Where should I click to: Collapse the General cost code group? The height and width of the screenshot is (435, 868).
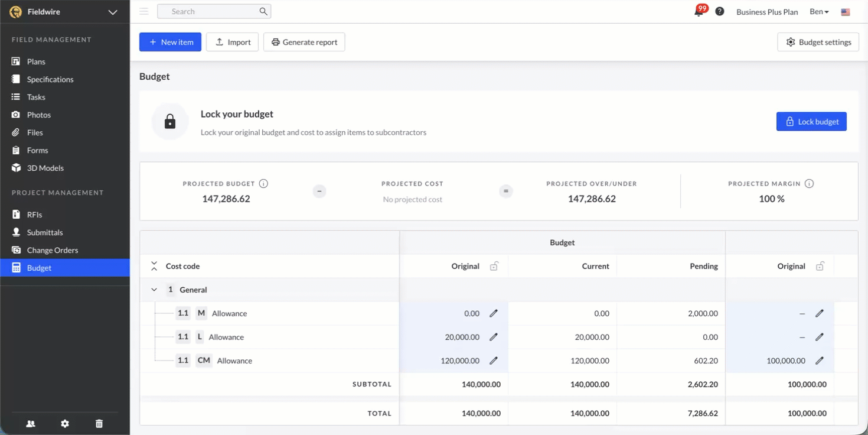point(154,290)
